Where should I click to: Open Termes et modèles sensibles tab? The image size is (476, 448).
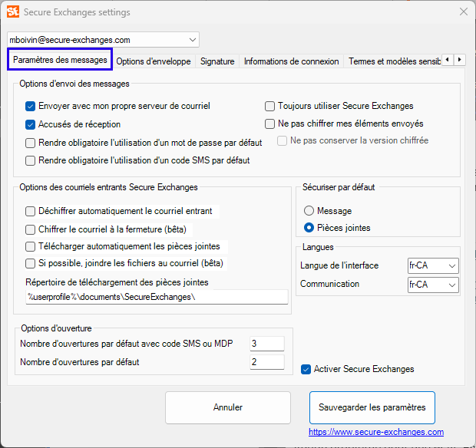click(394, 61)
